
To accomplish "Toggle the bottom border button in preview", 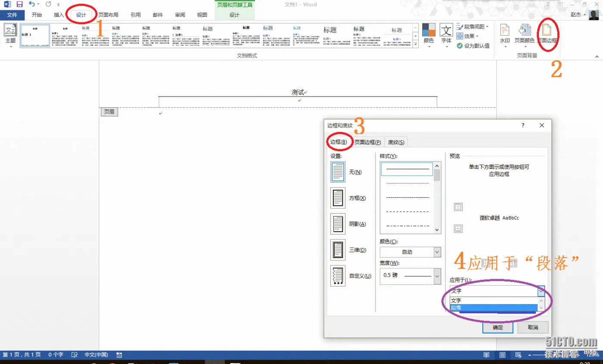I will pos(458,228).
